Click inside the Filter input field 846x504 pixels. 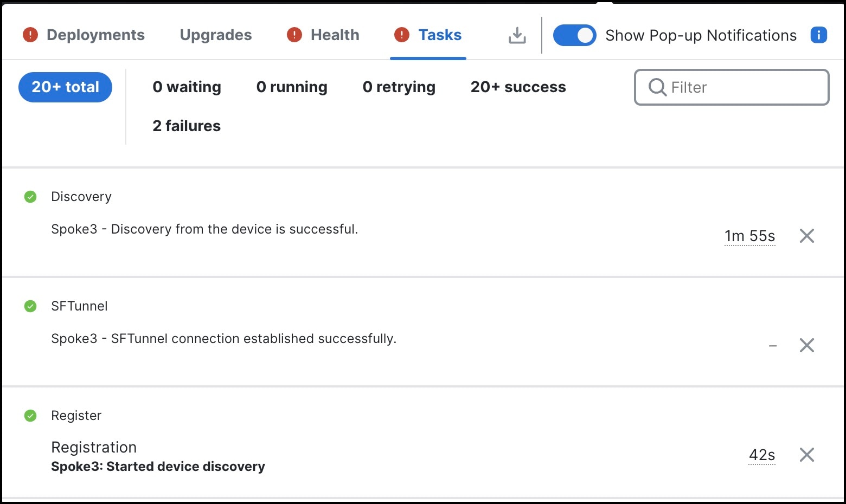point(732,87)
